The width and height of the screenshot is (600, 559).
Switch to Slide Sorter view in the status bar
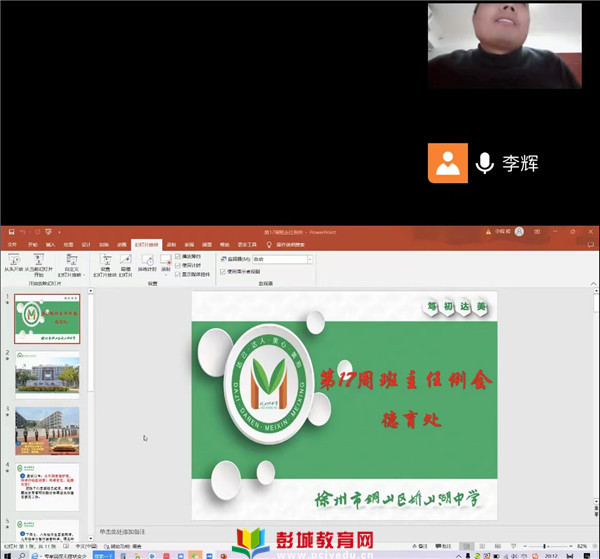click(x=482, y=546)
